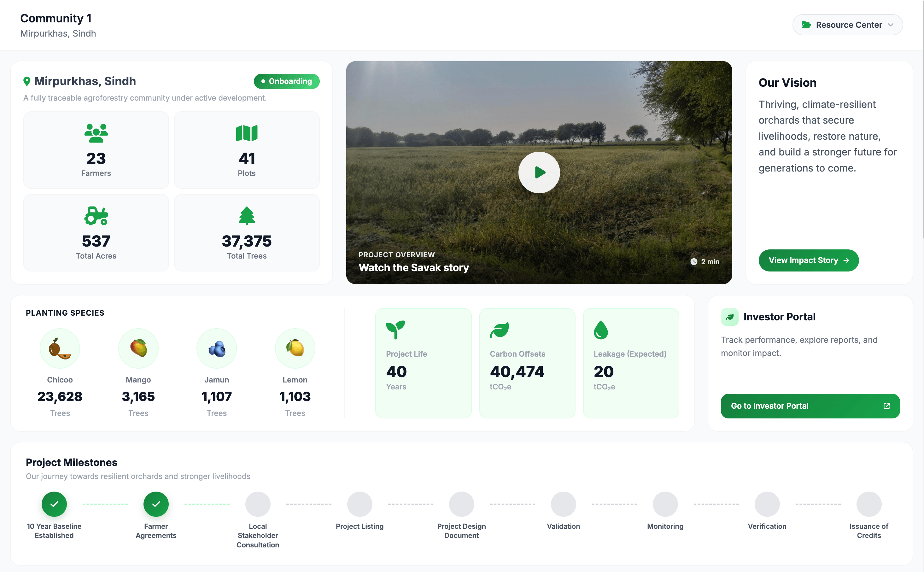The width and height of the screenshot is (924, 572).
Task: Click the Carbon Offsets leaf icon
Action: pyautogui.click(x=499, y=330)
